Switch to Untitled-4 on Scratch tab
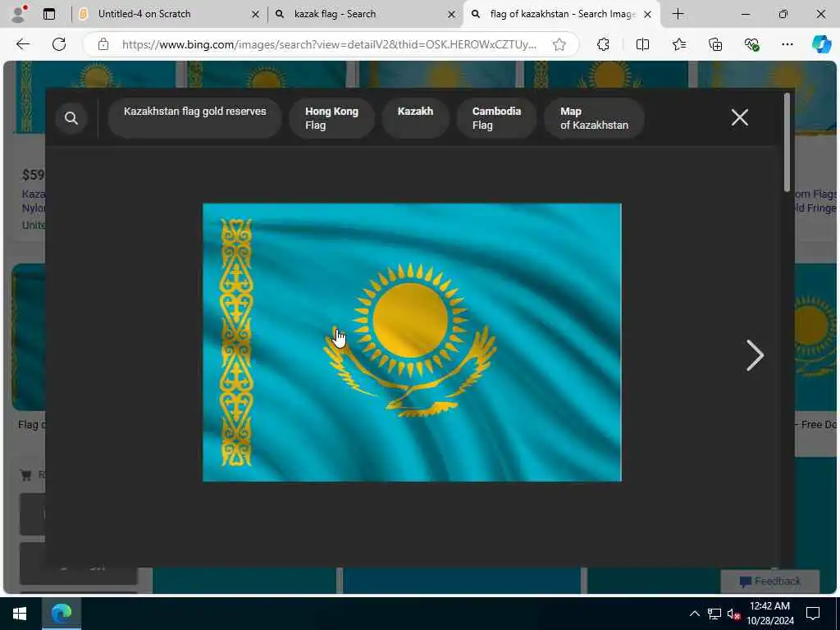Screen dimensions: 840x630 (x=169, y=14)
